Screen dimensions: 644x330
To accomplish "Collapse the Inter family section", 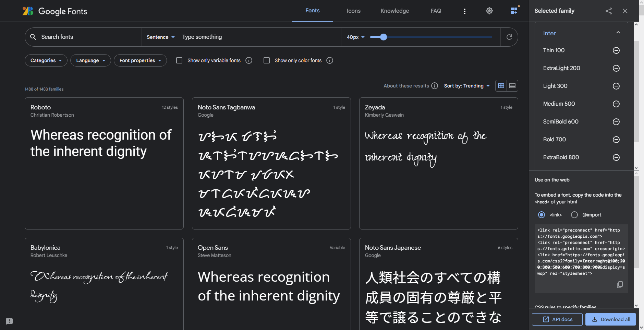I will click(618, 33).
